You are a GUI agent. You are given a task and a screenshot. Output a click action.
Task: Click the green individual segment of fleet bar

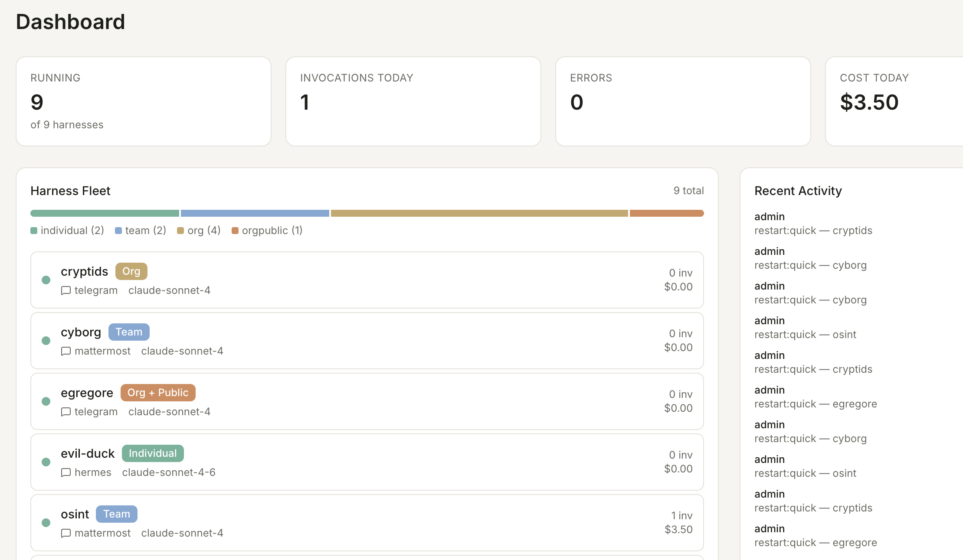[x=105, y=213]
